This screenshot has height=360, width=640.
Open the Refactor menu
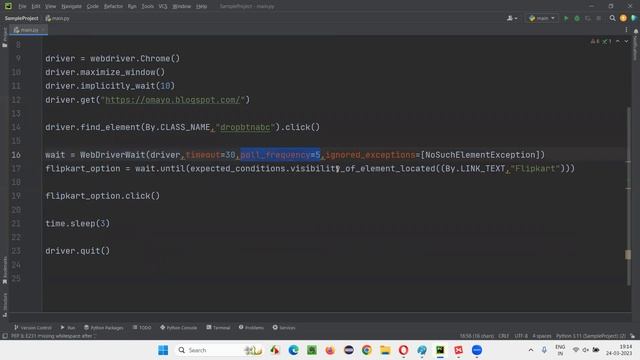tap(113, 6)
